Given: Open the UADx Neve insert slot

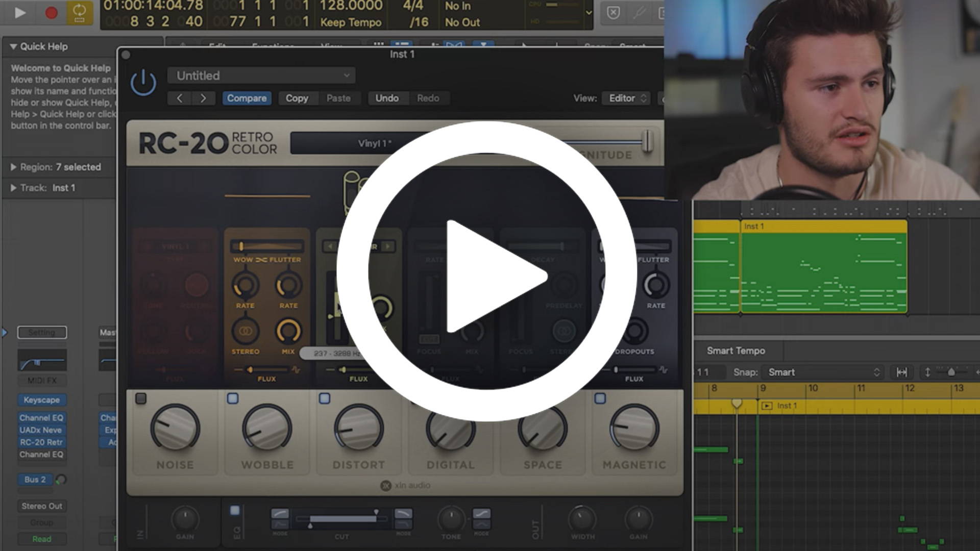Looking at the screenshot, I should tap(42, 430).
